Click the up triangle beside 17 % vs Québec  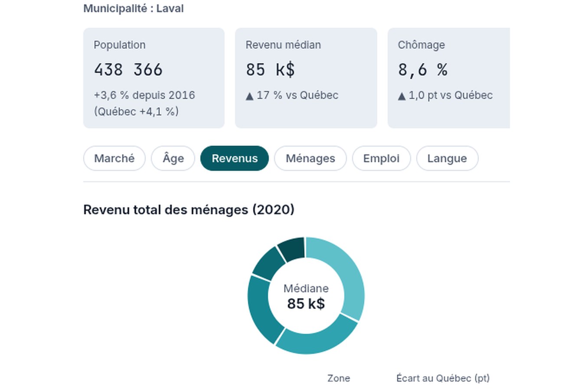(x=249, y=96)
